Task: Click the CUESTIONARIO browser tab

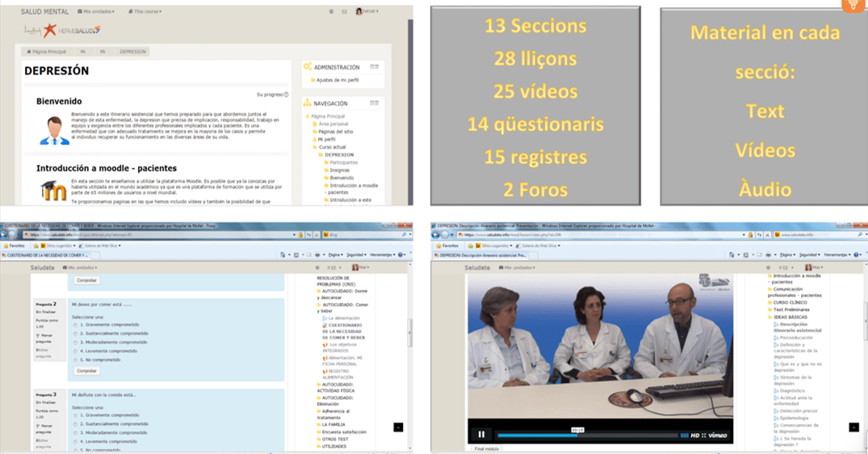Action: coord(45,255)
